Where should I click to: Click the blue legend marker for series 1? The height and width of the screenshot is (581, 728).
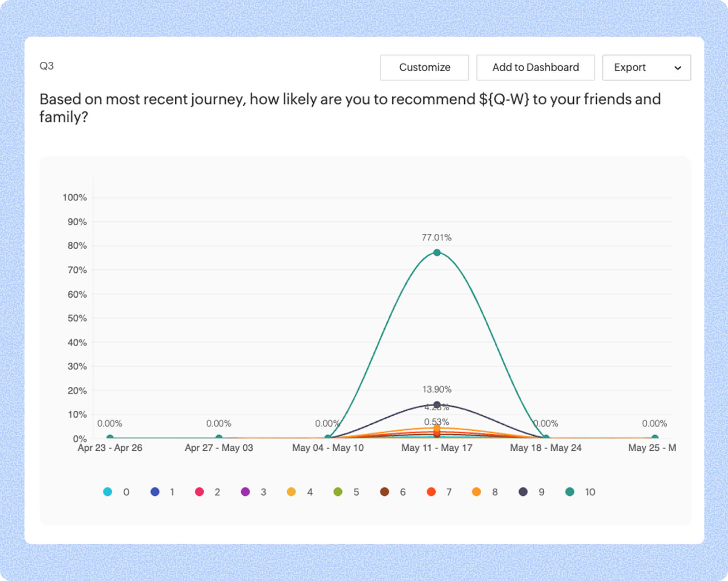point(154,492)
